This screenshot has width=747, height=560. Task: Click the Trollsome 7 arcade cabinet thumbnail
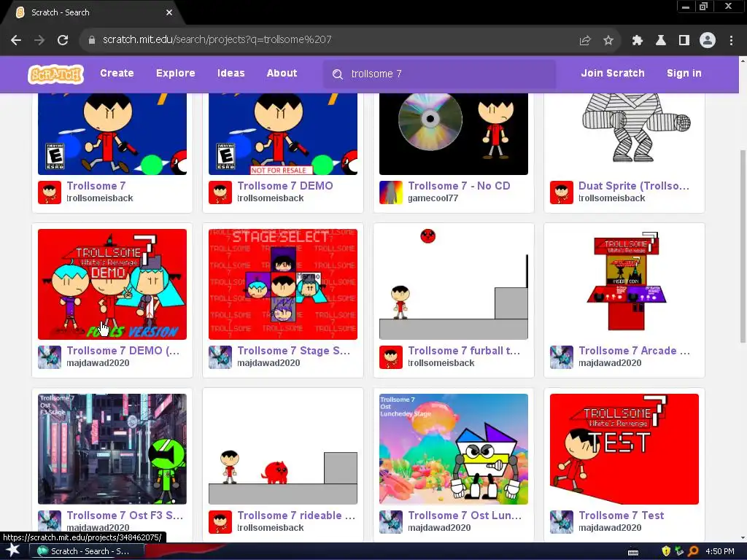pos(624,284)
